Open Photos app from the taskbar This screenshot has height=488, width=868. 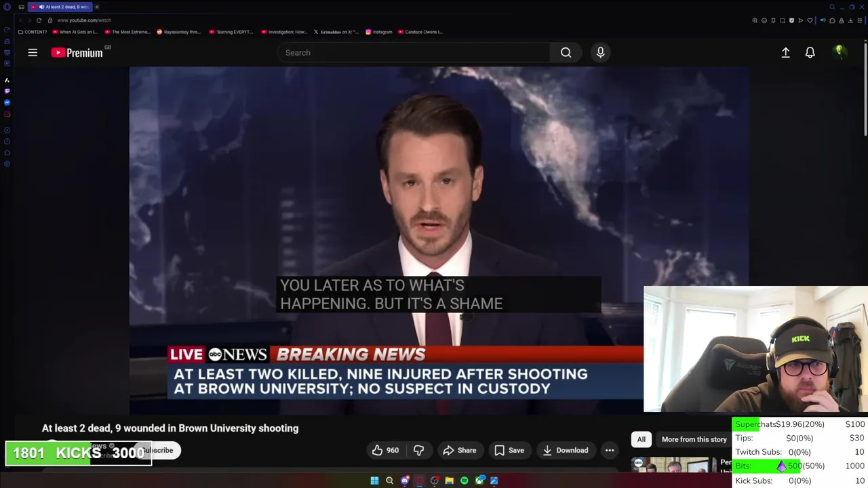[494, 481]
